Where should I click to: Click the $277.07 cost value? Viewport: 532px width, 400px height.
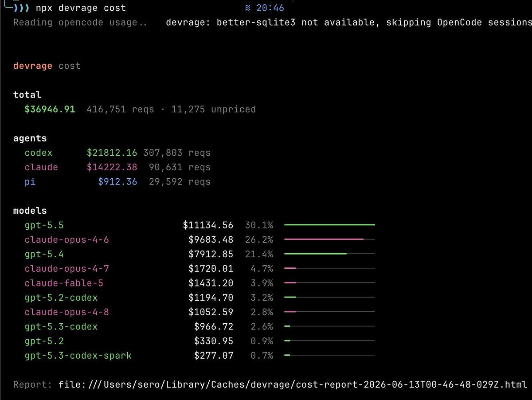pos(214,356)
